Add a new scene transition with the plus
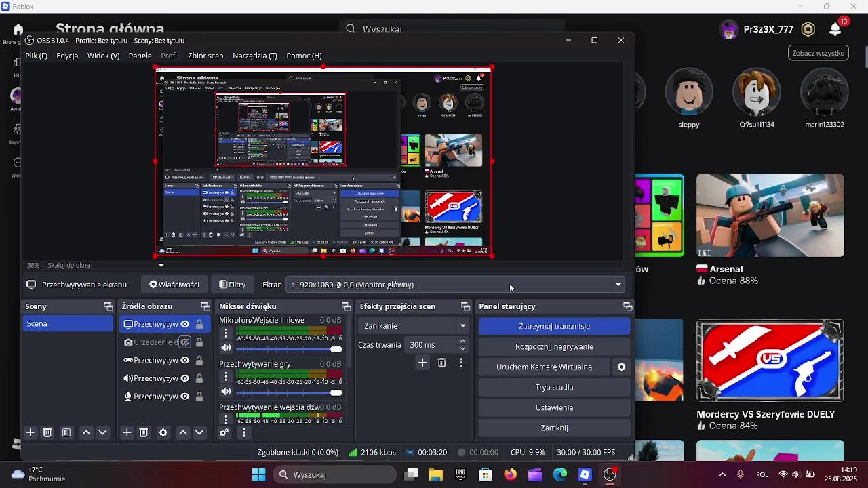Viewport: 868px width, 488px height. [422, 363]
